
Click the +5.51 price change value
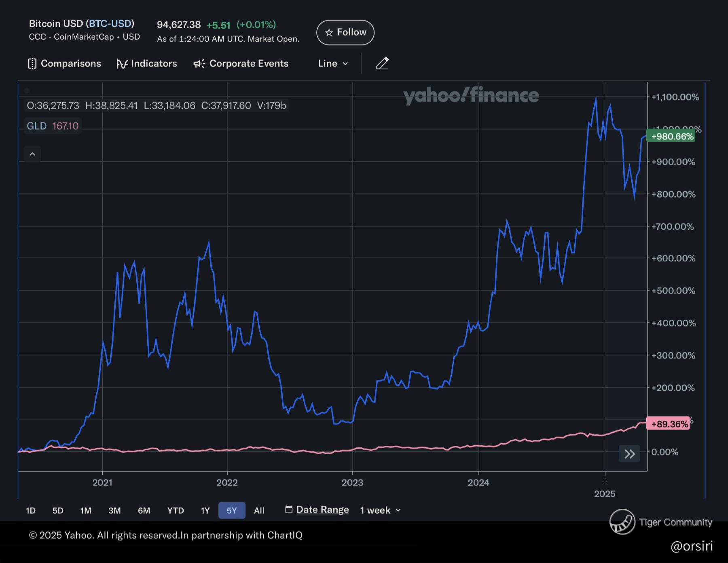pos(218,25)
